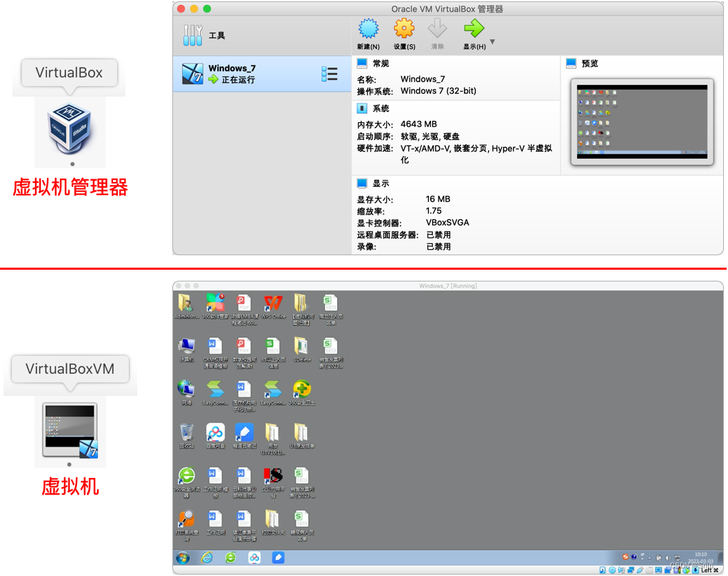Open U8季发货单 folder

[x=301, y=436]
